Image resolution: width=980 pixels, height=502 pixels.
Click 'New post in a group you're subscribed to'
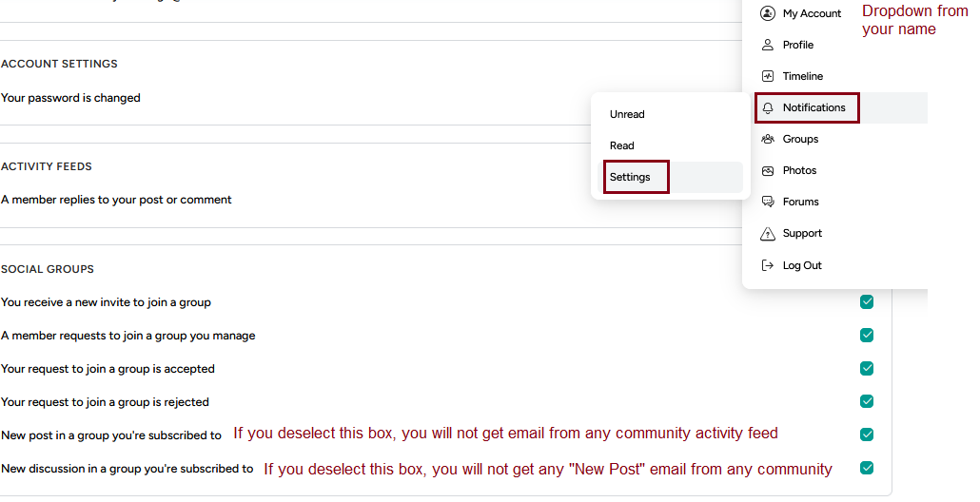coord(111,435)
